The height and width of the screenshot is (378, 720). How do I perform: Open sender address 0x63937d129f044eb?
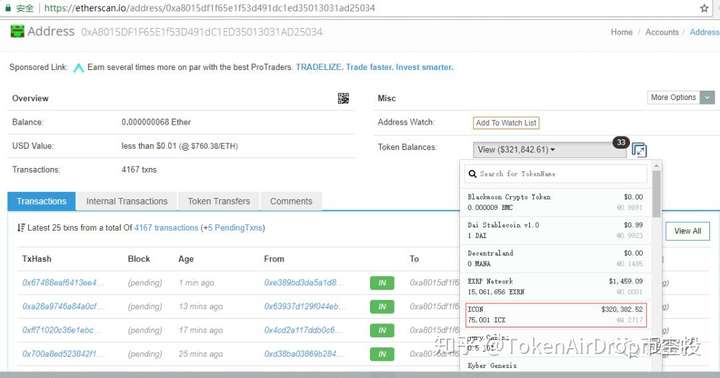click(304, 306)
